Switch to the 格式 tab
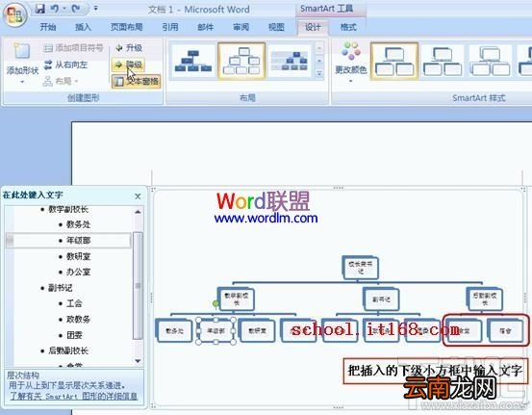Viewport: 532px width, 415px height. pyautogui.click(x=348, y=27)
